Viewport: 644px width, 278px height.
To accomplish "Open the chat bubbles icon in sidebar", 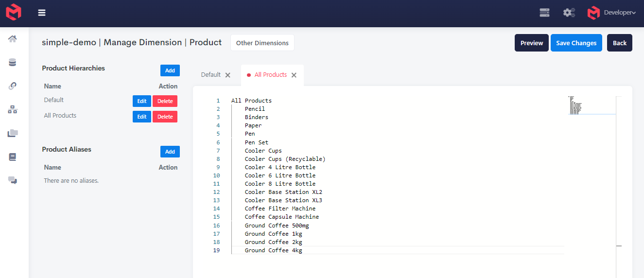I will (13, 180).
